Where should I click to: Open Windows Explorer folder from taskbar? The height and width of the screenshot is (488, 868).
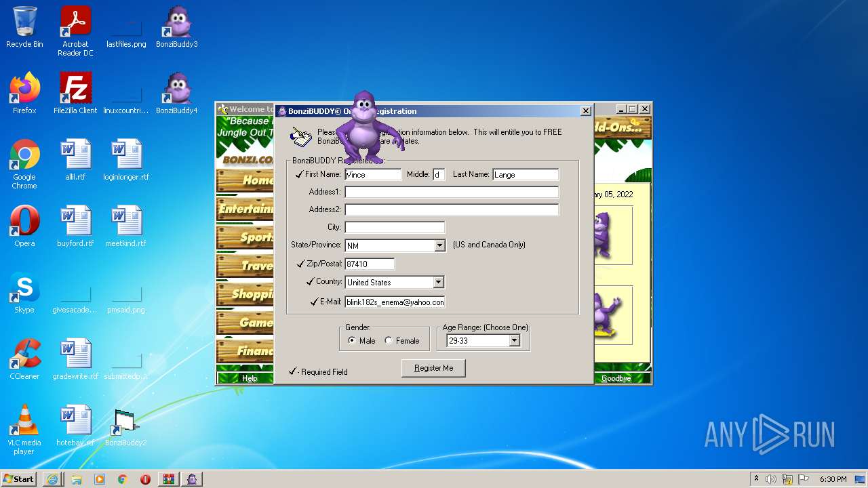point(76,479)
